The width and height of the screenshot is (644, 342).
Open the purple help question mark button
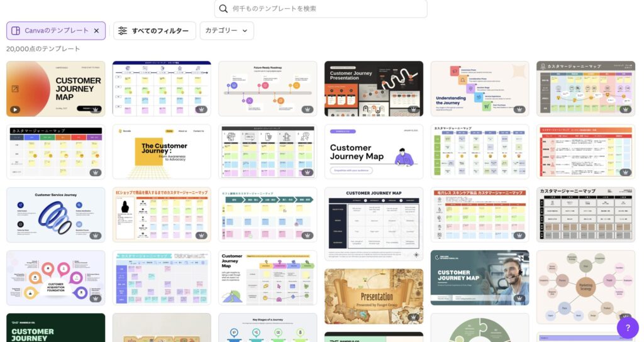(627, 327)
